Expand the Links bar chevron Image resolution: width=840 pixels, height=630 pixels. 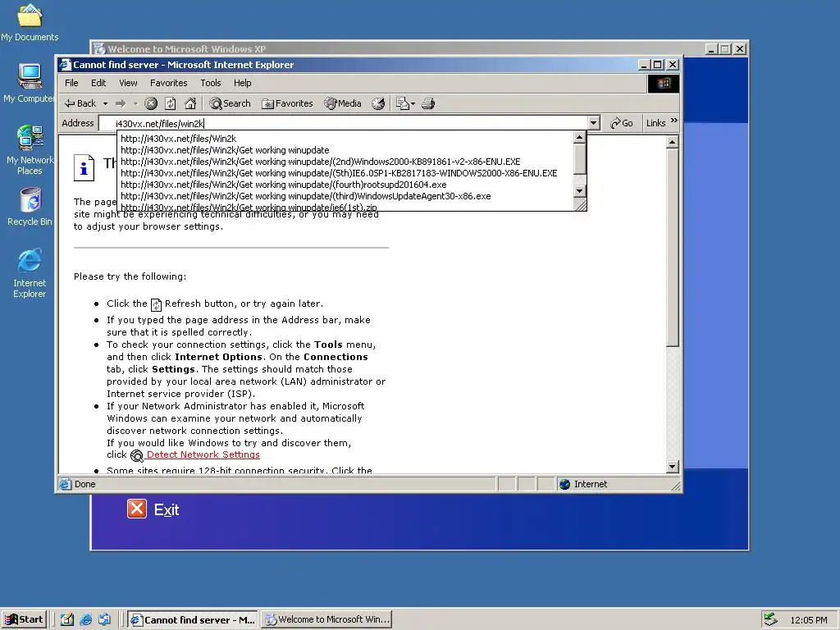click(x=674, y=121)
